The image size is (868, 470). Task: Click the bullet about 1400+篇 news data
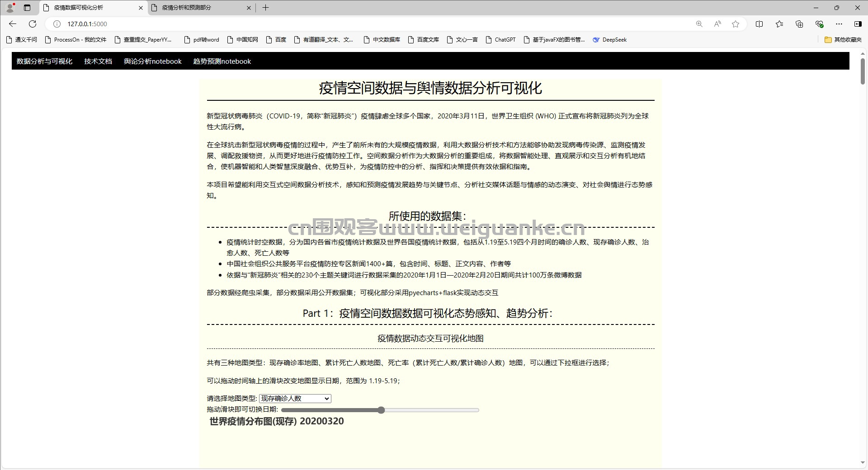[368, 264]
